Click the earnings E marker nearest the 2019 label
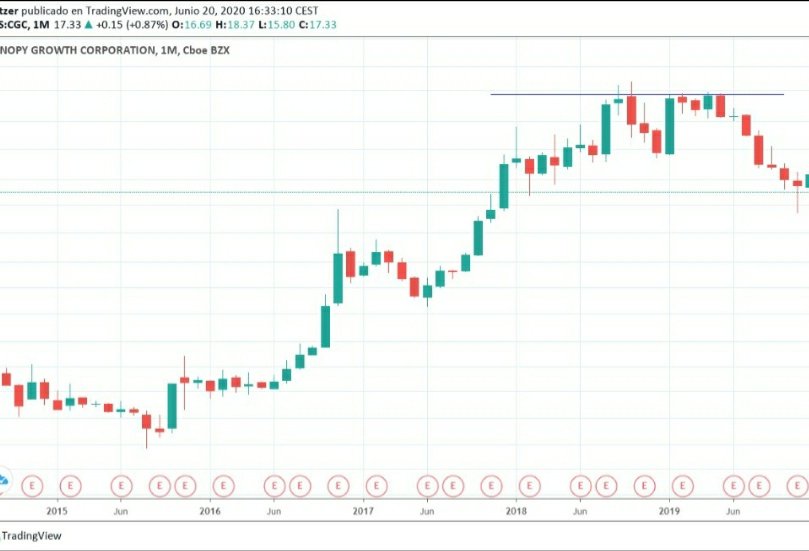Viewport: 809px width, 551px height. pyautogui.click(x=683, y=486)
